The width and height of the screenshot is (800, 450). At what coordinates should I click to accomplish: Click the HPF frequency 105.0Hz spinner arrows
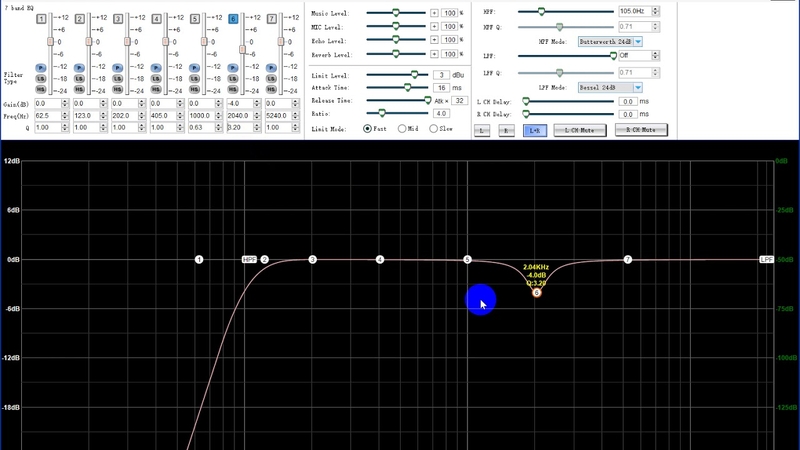(655, 11)
